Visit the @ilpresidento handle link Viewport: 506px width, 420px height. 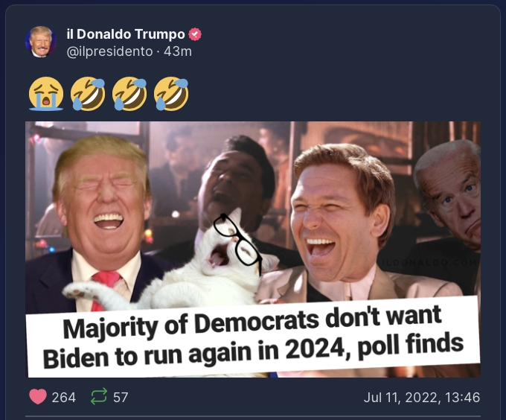coord(109,51)
